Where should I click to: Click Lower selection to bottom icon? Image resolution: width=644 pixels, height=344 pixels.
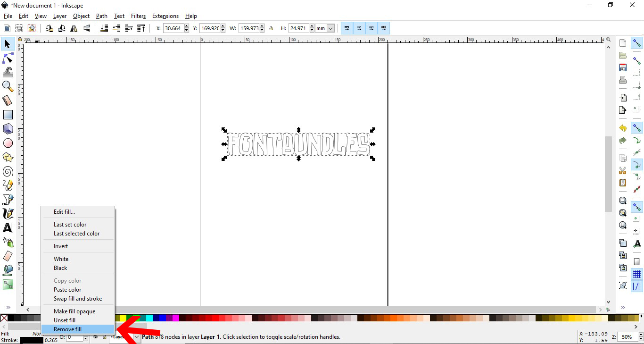[x=104, y=28]
